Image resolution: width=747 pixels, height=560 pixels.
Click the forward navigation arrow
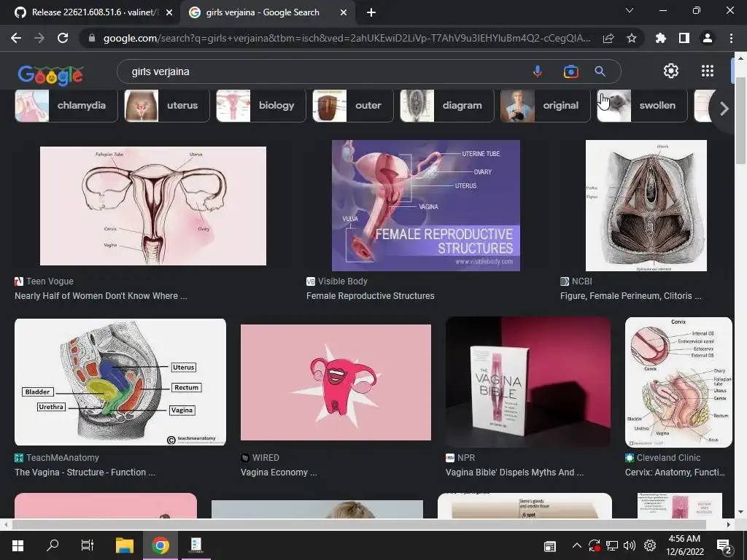coord(39,38)
